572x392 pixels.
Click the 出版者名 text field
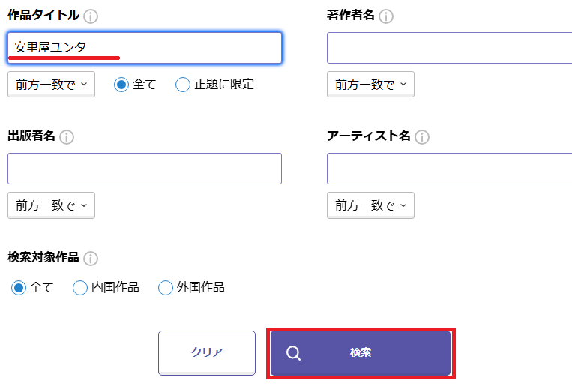point(145,169)
